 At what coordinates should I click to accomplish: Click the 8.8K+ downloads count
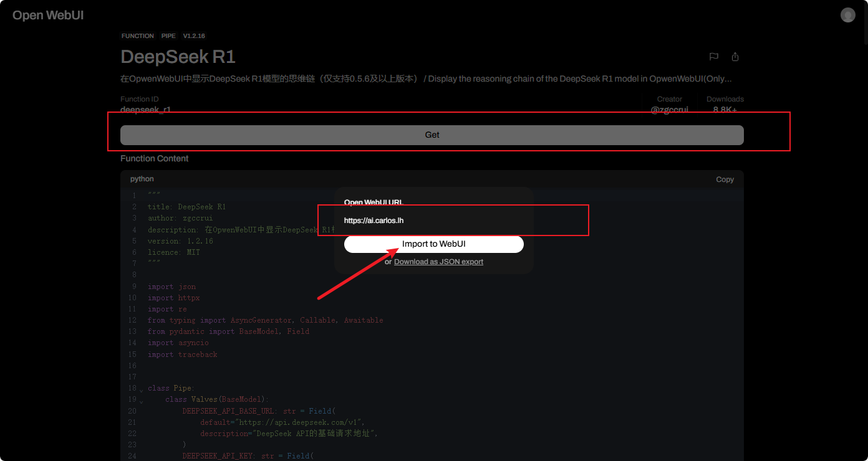[725, 110]
